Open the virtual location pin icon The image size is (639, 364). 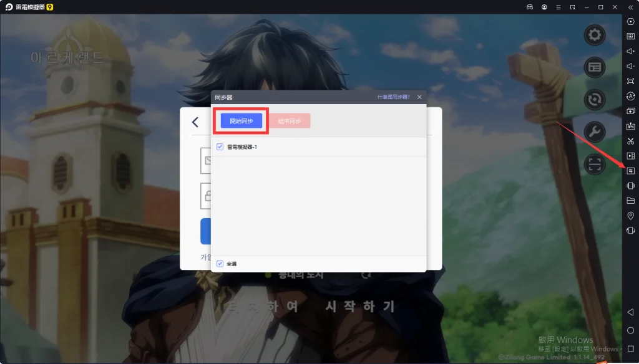(630, 216)
